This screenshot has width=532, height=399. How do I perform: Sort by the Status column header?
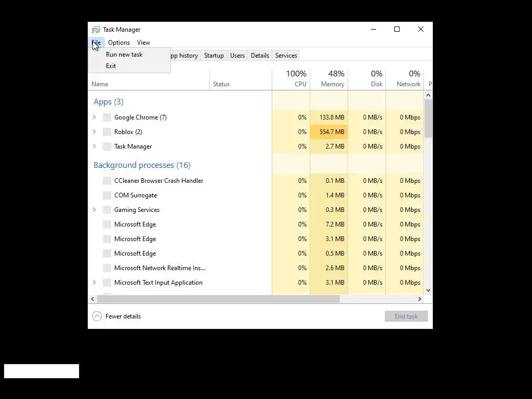point(241,79)
